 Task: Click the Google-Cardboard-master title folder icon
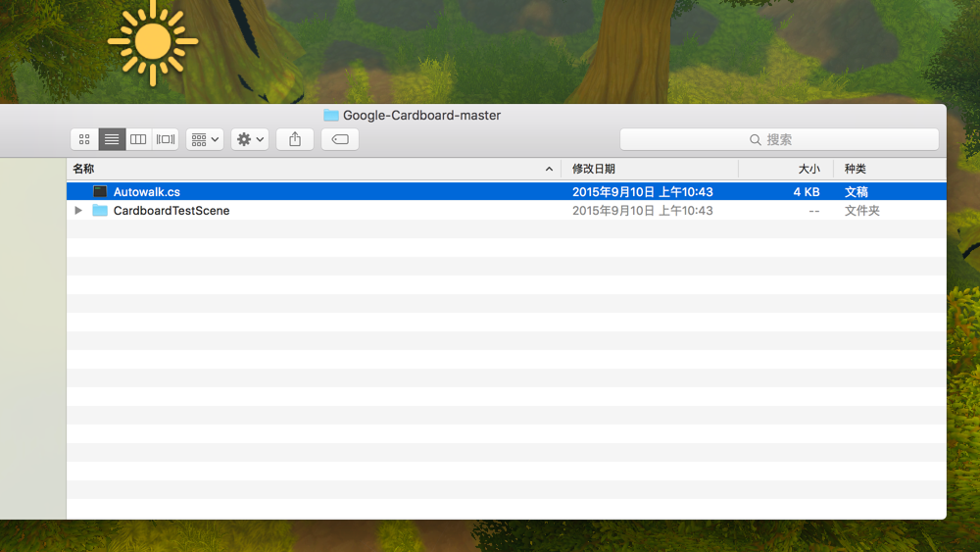coord(331,115)
